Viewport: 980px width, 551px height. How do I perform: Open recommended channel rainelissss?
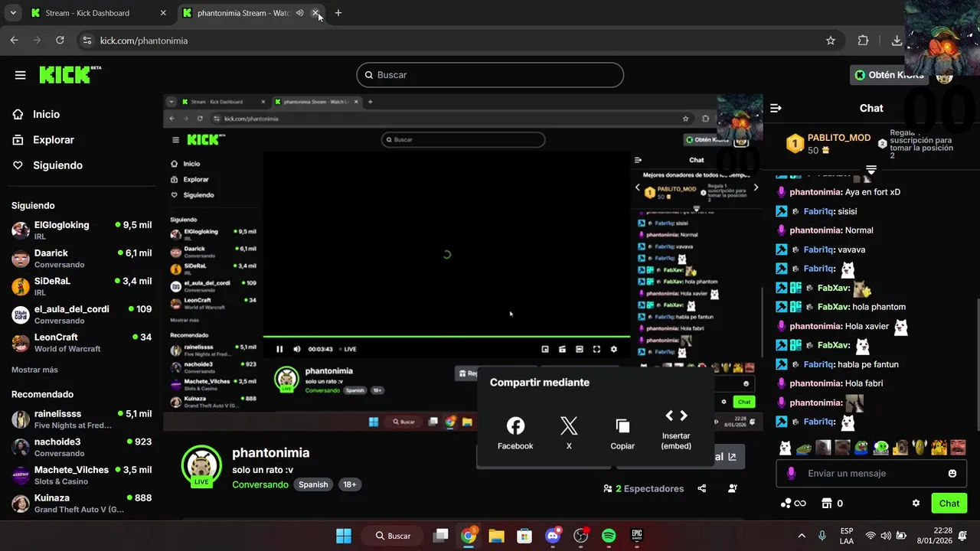[81, 419]
